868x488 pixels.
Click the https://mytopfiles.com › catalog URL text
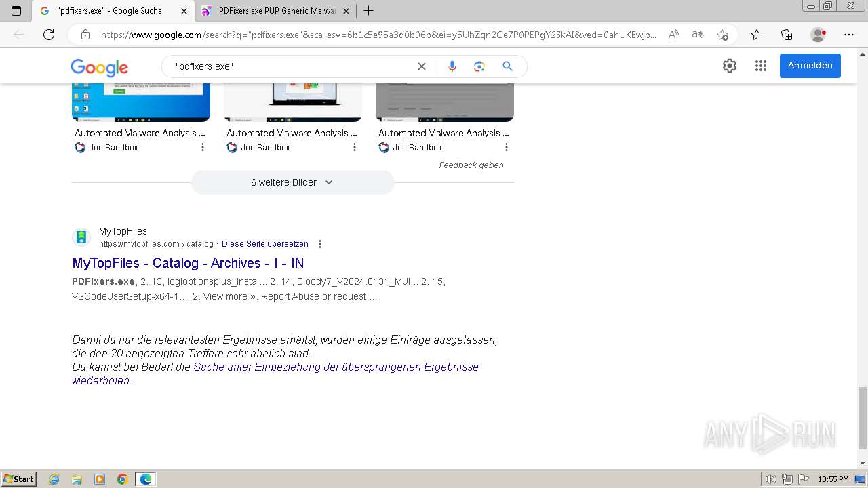click(156, 244)
